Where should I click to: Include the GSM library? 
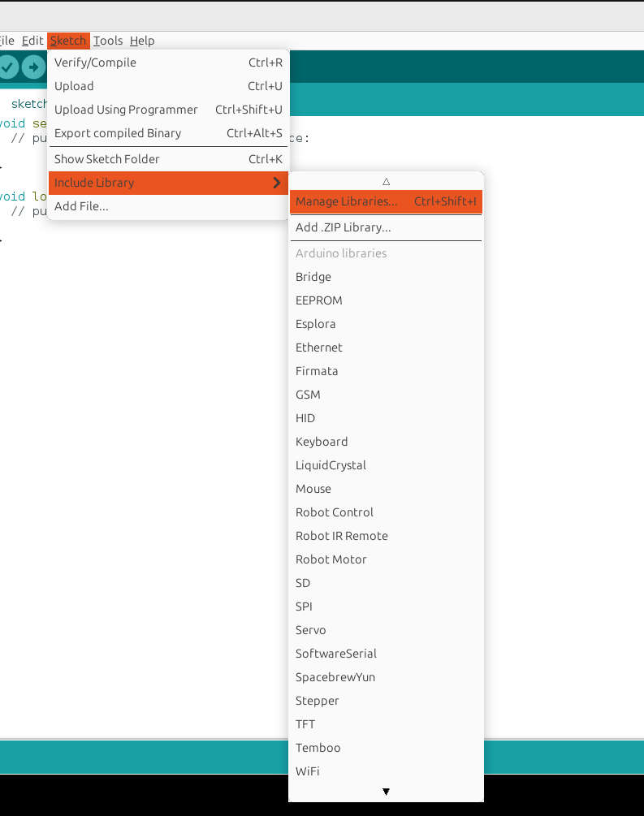pos(386,395)
